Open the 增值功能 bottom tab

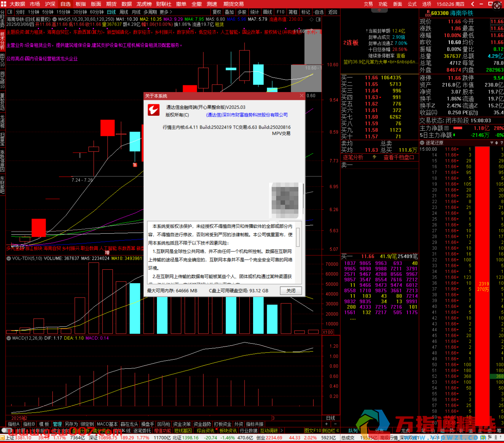click(163, 431)
